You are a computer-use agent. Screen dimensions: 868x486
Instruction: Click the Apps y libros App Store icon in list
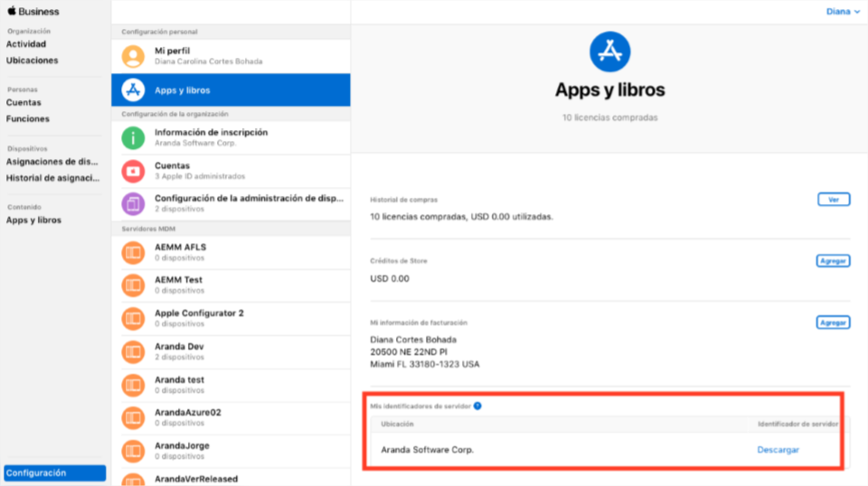[133, 89]
